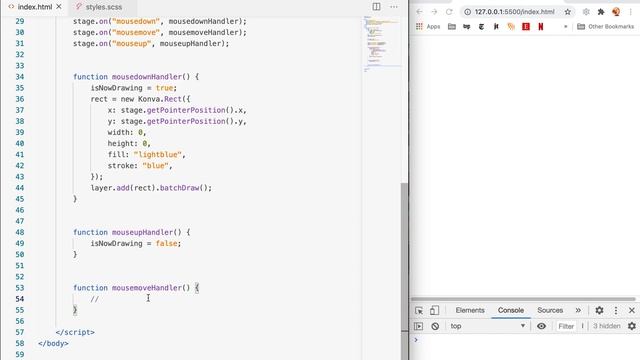This screenshot has height=360, width=640.
Task: Open the red E bookmark
Action: (526, 27)
